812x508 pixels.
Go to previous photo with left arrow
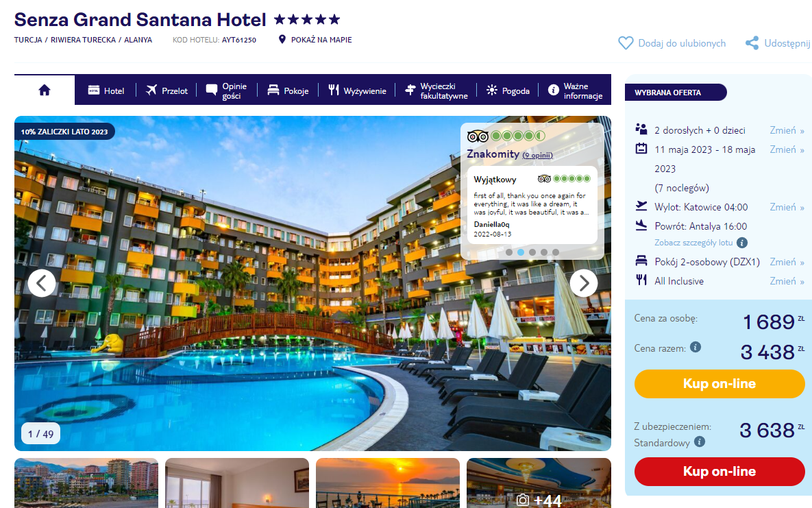[x=42, y=283]
